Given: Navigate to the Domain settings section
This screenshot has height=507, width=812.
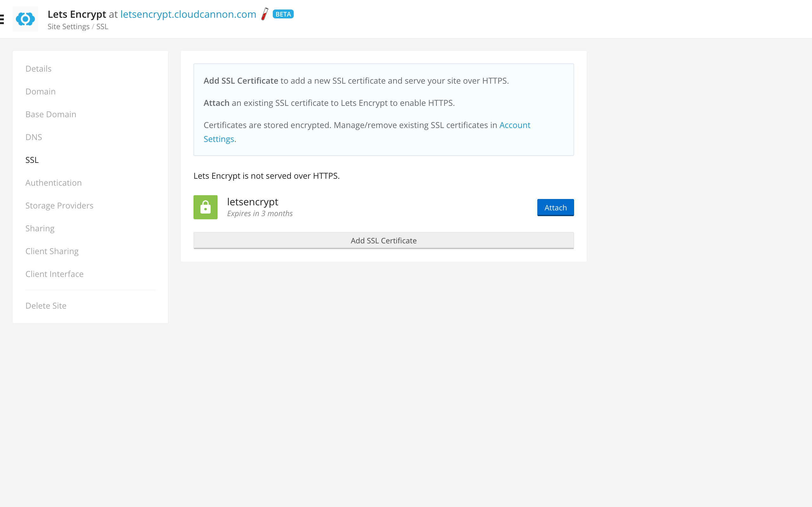Looking at the screenshot, I should [40, 91].
